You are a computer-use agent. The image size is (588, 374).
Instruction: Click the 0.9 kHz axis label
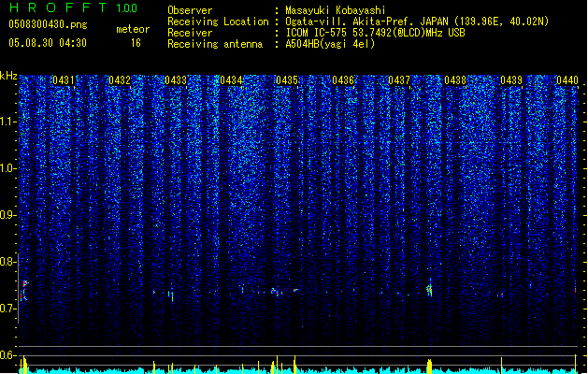[x=7, y=214]
